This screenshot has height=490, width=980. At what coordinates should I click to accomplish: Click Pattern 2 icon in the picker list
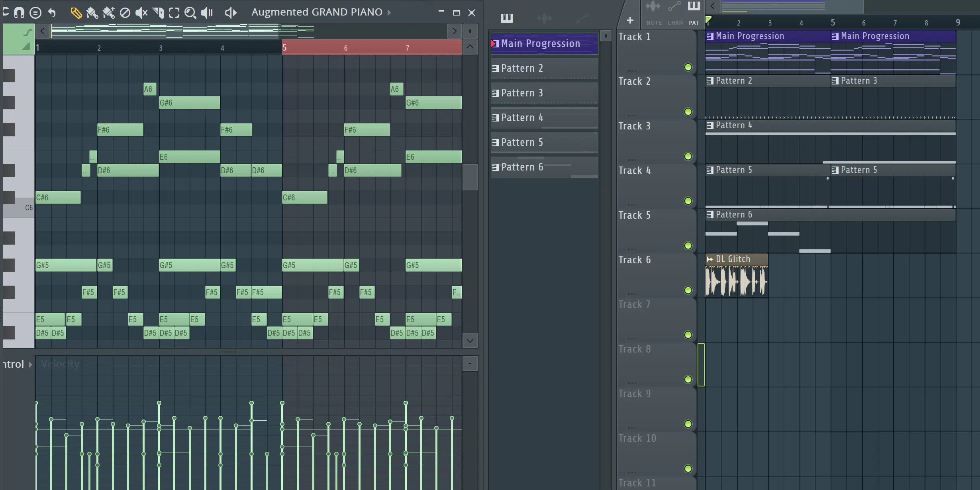pos(495,69)
